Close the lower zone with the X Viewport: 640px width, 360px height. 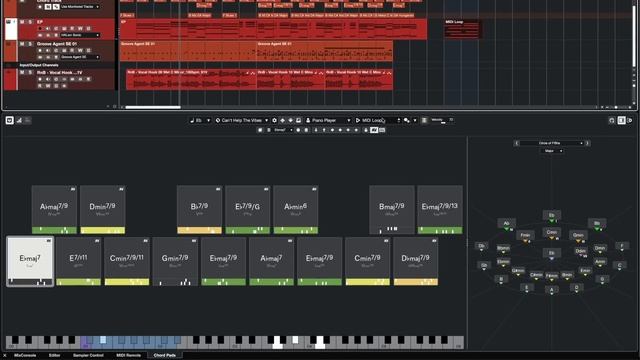coord(4,356)
